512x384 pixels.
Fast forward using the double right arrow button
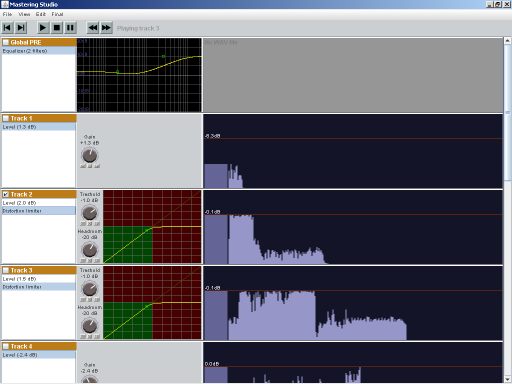106,28
